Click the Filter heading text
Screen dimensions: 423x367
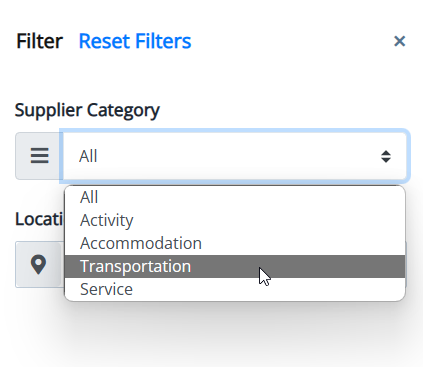pyautogui.click(x=39, y=41)
